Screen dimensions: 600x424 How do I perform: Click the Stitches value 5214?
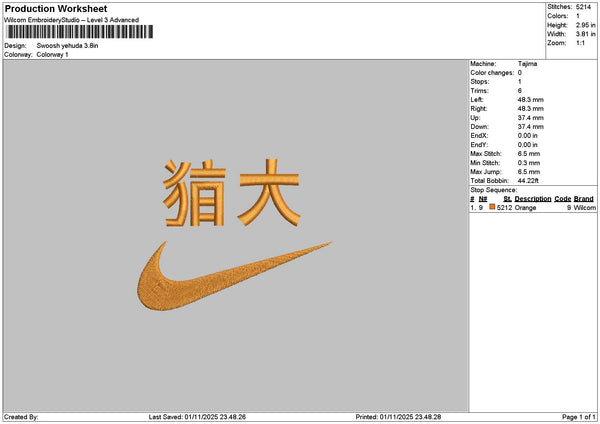pos(584,7)
